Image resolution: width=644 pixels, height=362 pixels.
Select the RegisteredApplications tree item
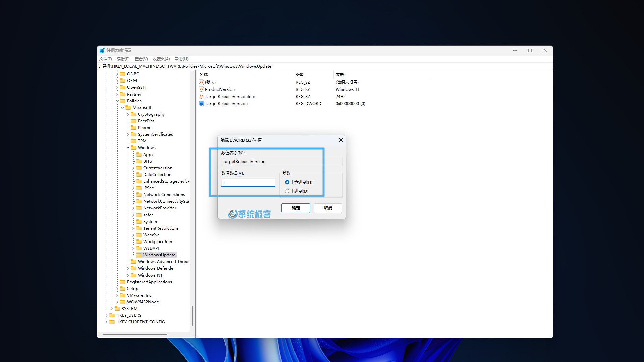pyautogui.click(x=150, y=282)
